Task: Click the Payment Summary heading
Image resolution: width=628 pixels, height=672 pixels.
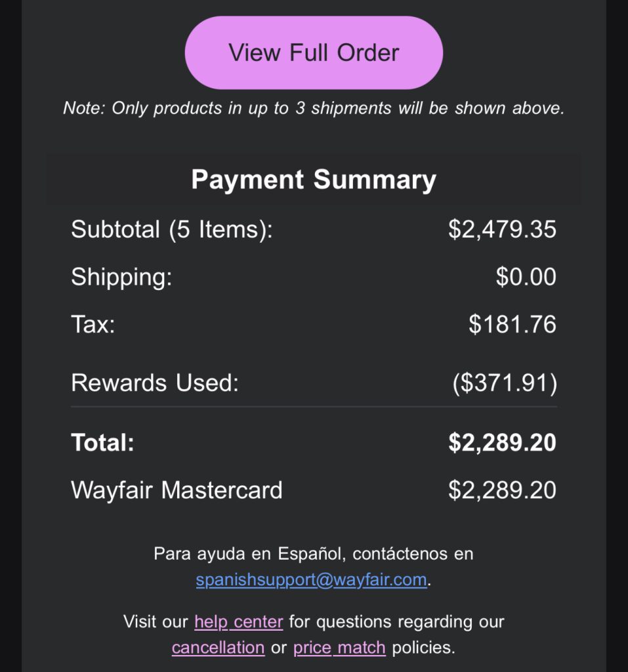Action: (x=314, y=179)
